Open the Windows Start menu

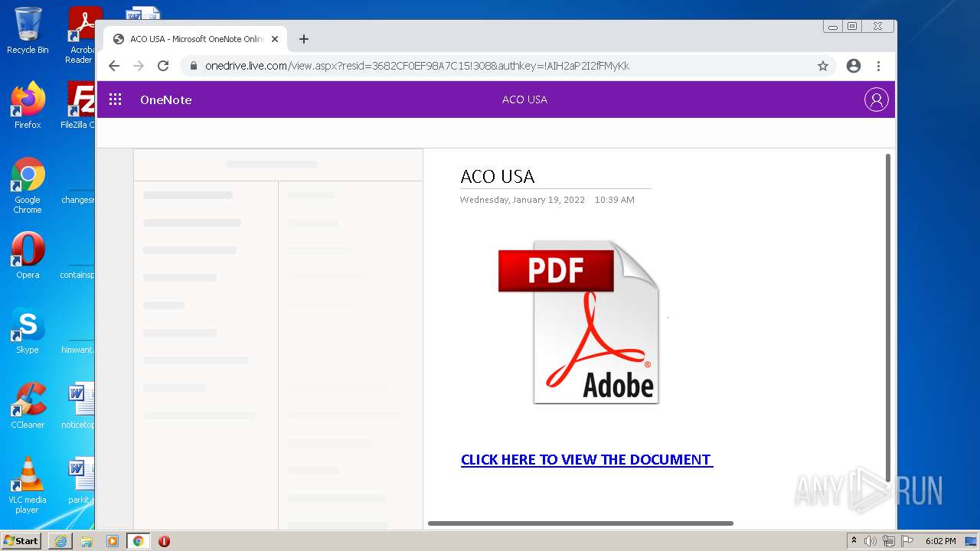21,540
